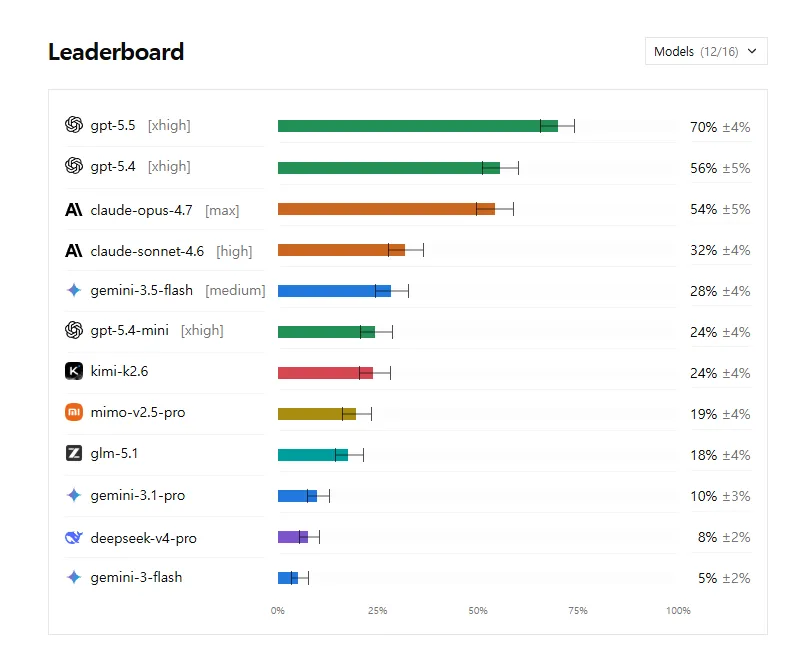Image resolution: width=800 pixels, height=647 pixels.
Task: Click the Anthropic logo next to claude-opus-4.7
Action: click(73, 210)
